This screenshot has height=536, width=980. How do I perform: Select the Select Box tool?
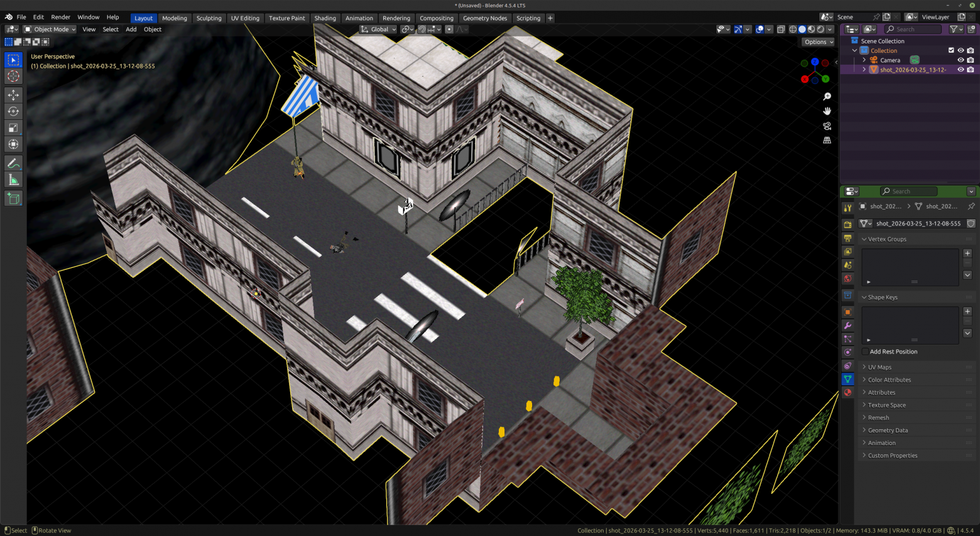point(13,60)
